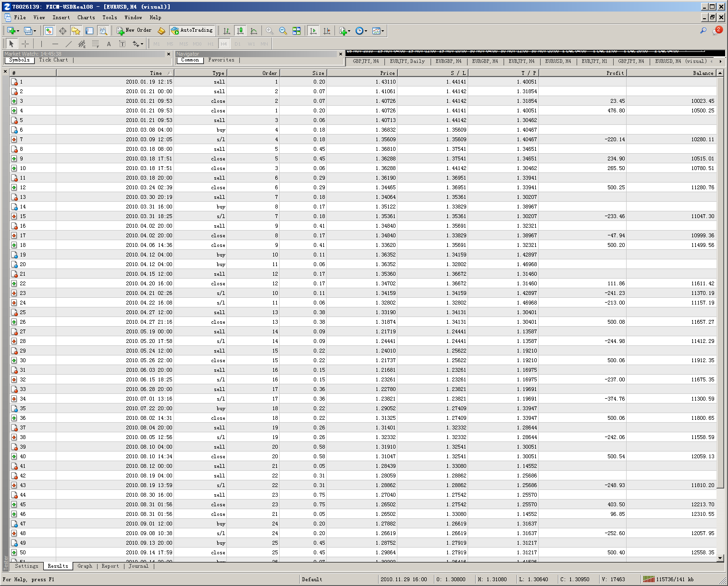Select the cursor arrow tool
This screenshot has width=728, height=586.
(12, 44)
